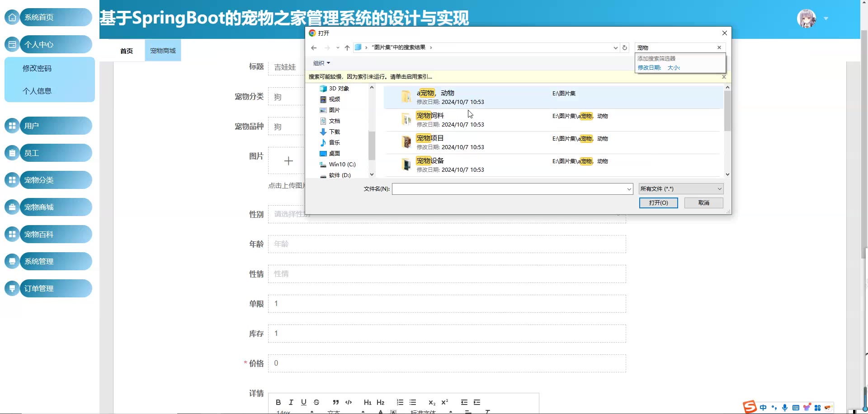Apply superscript formatting in the editor
Image resolution: width=868 pixels, height=414 pixels.
pyautogui.click(x=445, y=402)
